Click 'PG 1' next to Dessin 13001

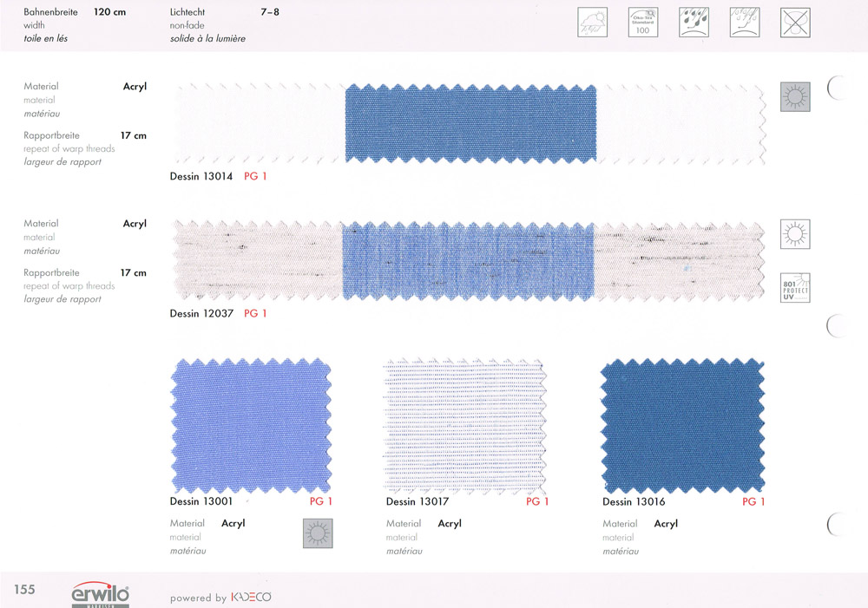coord(320,501)
